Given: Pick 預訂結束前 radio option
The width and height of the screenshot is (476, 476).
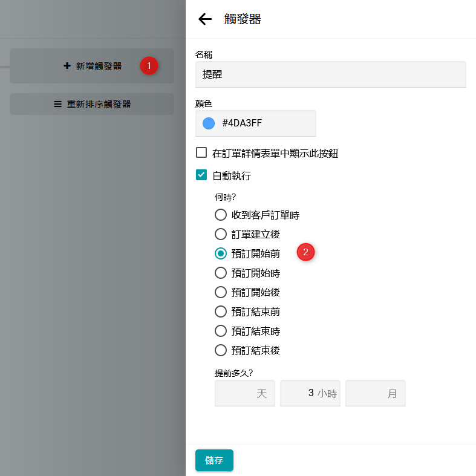Looking at the screenshot, I should tap(221, 311).
